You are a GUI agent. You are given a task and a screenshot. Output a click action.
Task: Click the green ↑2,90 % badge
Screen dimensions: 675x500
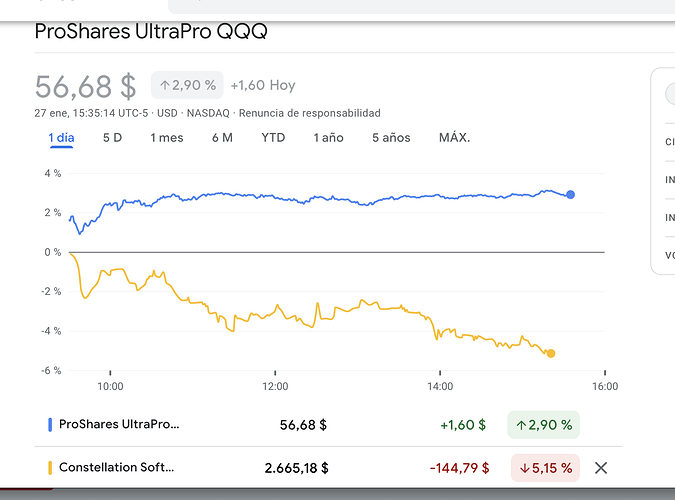click(x=543, y=425)
